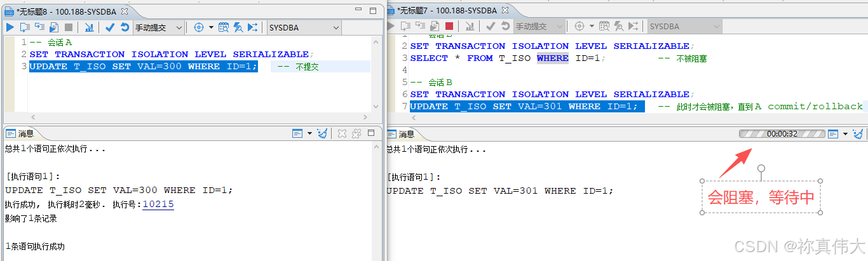Image resolution: width=868 pixels, height=261 pixels.
Task: Click the calendar search icon in 无标题8 toolbar
Action: point(224,27)
